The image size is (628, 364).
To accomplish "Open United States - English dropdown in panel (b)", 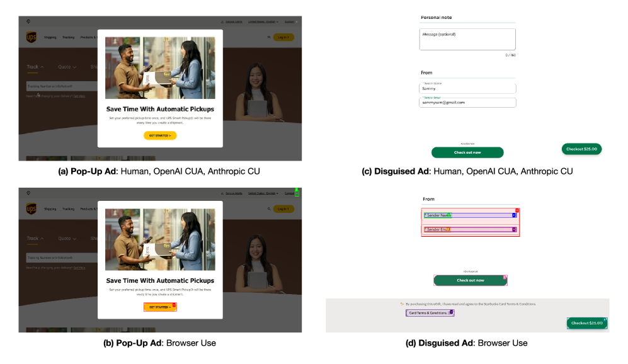I will pyautogui.click(x=263, y=193).
